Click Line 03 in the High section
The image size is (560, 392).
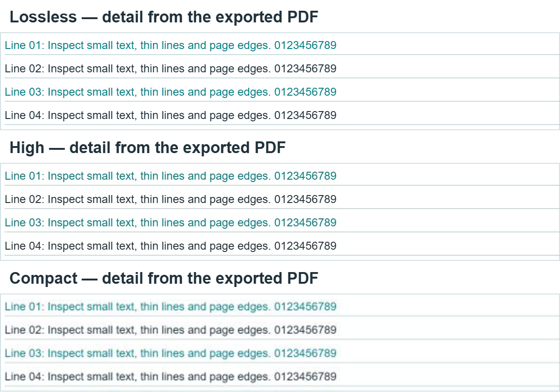tap(170, 223)
